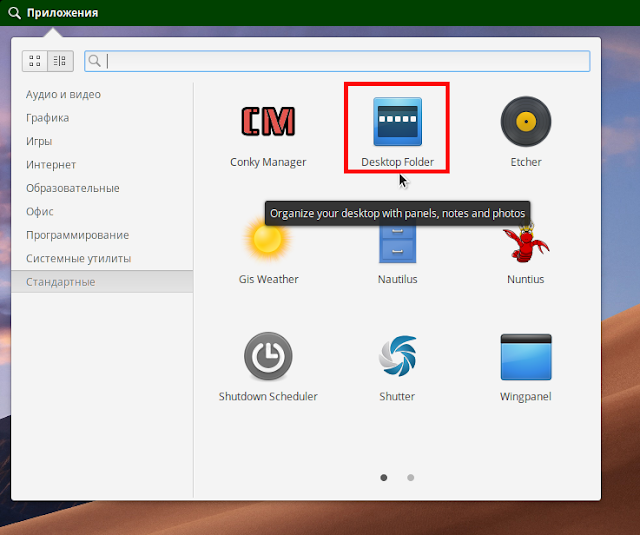This screenshot has width=640, height=535.
Task: Open Desktop Folder application icon
Action: [397, 121]
